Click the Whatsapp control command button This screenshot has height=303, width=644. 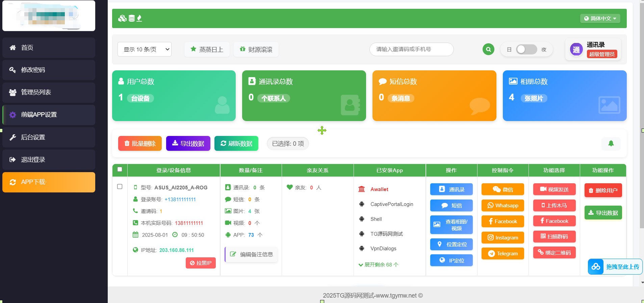click(503, 205)
